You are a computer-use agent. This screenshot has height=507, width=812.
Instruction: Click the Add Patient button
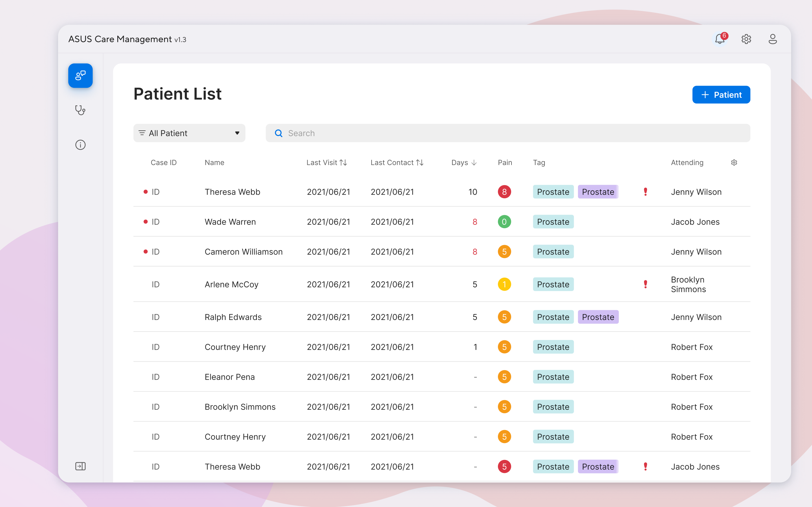(x=721, y=95)
